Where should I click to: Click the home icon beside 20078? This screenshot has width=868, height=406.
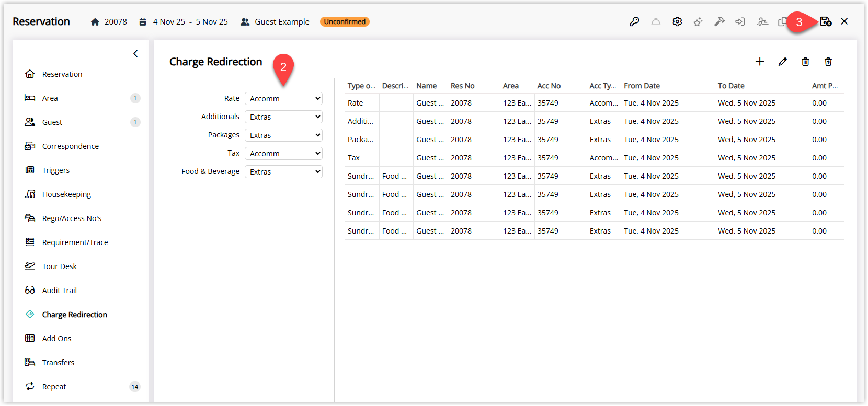[x=95, y=22]
